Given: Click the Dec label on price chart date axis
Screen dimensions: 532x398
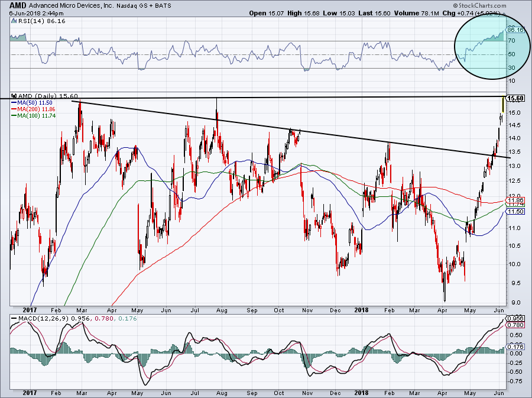Looking at the screenshot, I should click(335, 310).
